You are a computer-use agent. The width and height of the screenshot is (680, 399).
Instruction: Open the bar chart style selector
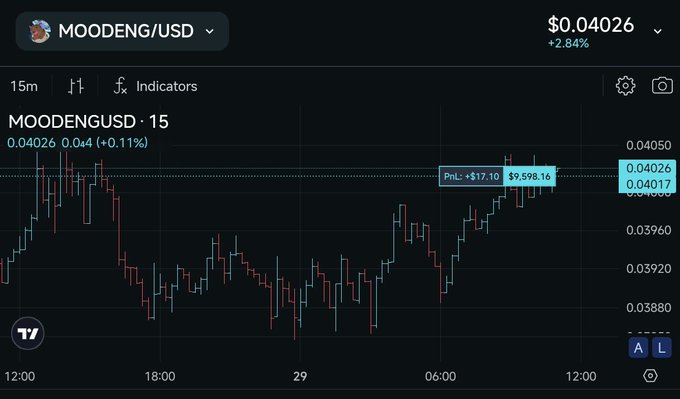(x=76, y=86)
